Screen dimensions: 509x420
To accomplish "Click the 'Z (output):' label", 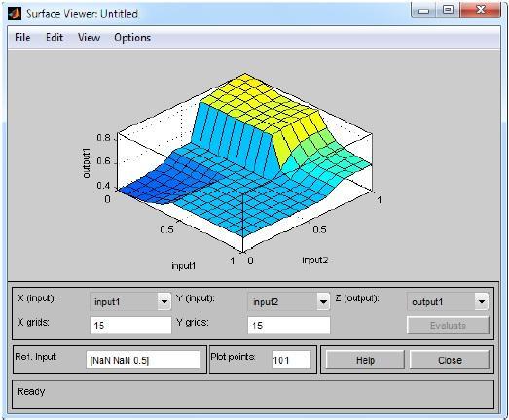I will pyautogui.click(x=357, y=298).
